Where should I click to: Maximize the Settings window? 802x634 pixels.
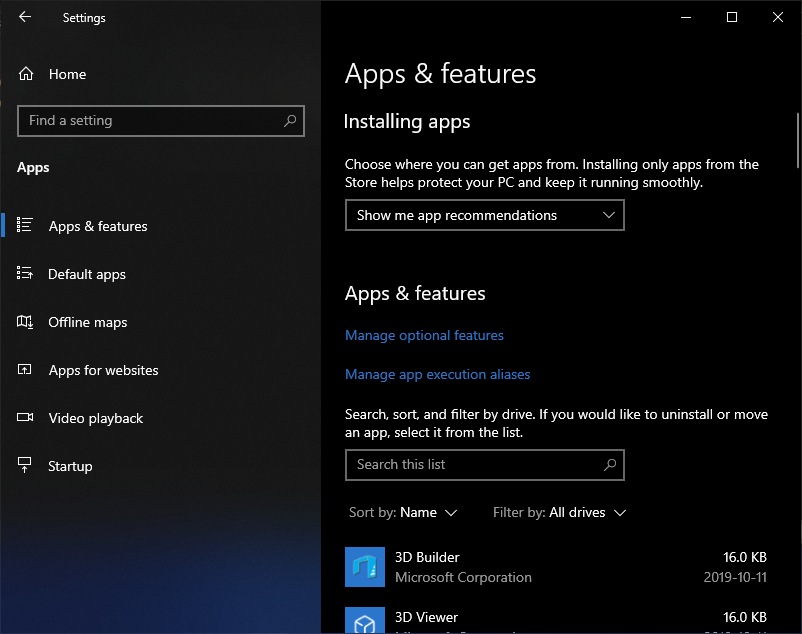732,17
